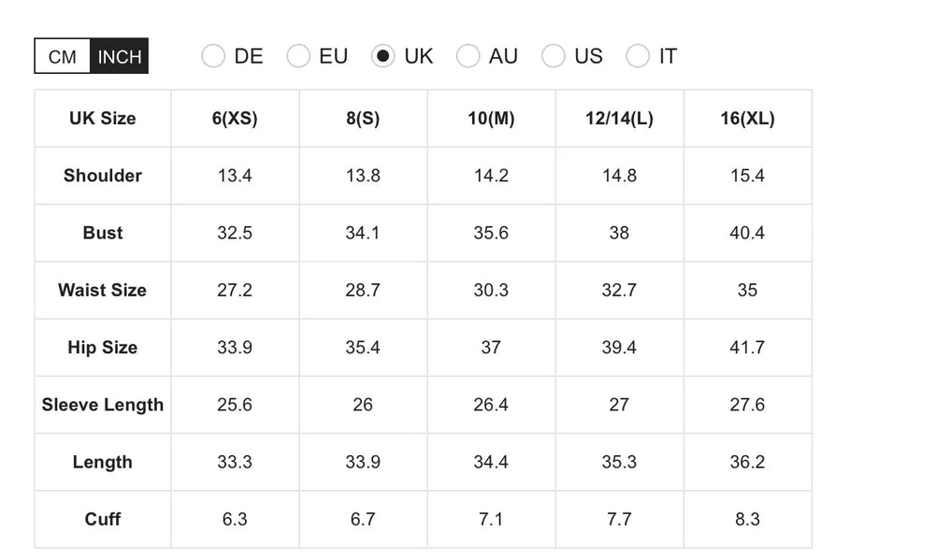Viewport: 935px width, 560px height.
Task: Click the 8(S) column header
Action: (363, 119)
